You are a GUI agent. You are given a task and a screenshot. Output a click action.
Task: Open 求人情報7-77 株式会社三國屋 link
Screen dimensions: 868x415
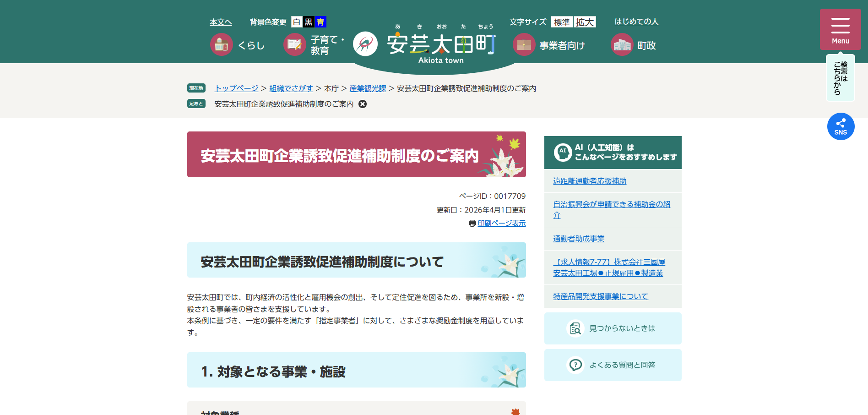pyautogui.click(x=609, y=268)
